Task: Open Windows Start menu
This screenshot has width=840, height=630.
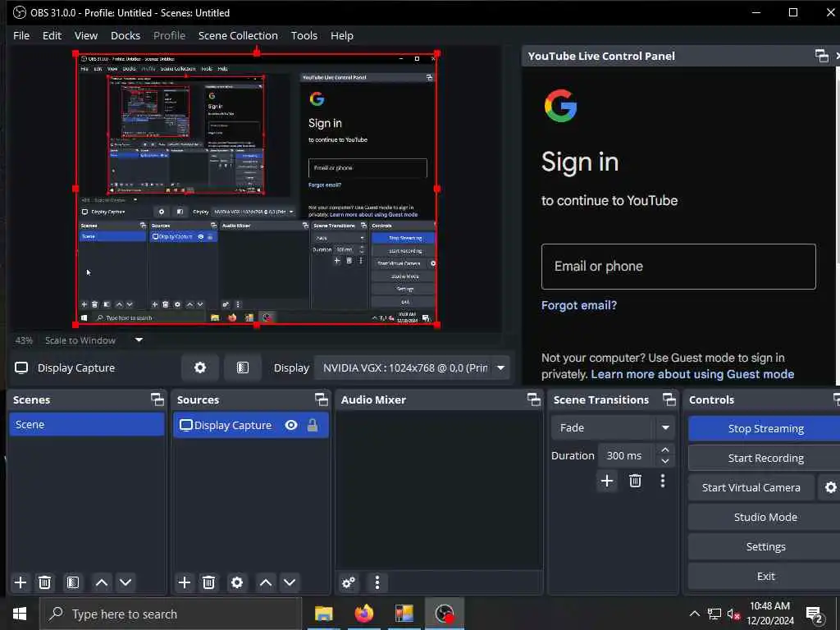Action: pyautogui.click(x=20, y=614)
